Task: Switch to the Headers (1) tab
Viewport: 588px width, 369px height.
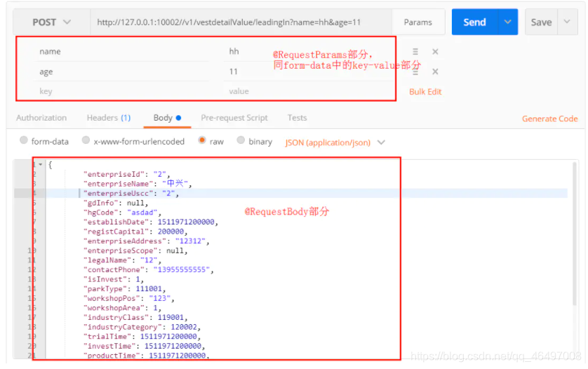Action: point(109,118)
